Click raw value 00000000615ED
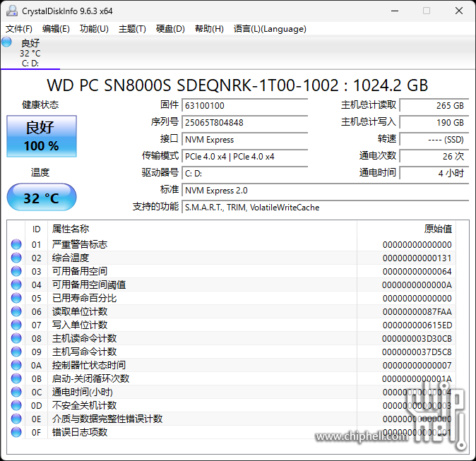This screenshot has height=461, width=476. pyautogui.click(x=417, y=325)
